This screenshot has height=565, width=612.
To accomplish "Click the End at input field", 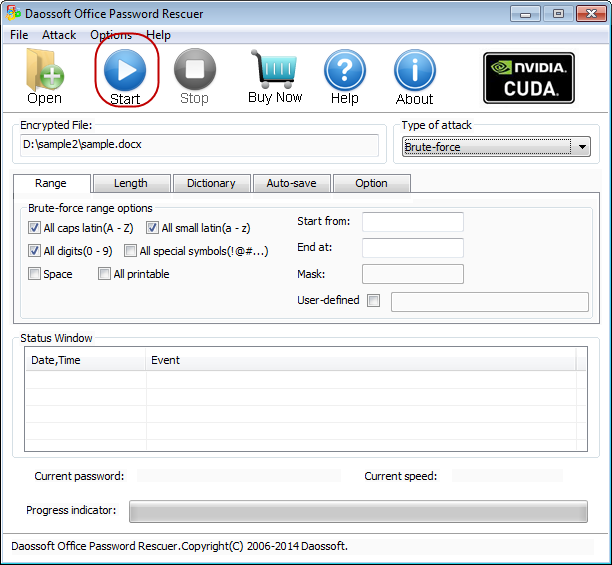I will coord(413,248).
